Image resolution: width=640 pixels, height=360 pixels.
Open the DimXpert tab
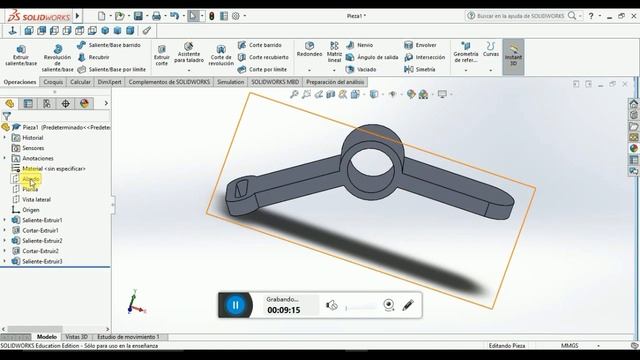pos(109,82)
